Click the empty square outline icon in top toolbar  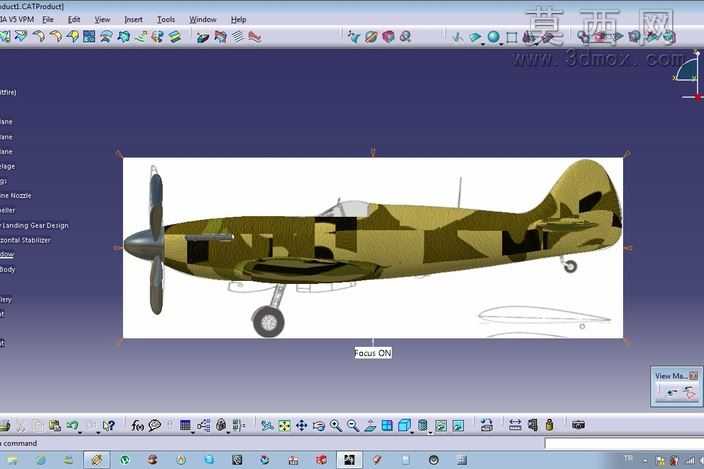pos(512,38)
